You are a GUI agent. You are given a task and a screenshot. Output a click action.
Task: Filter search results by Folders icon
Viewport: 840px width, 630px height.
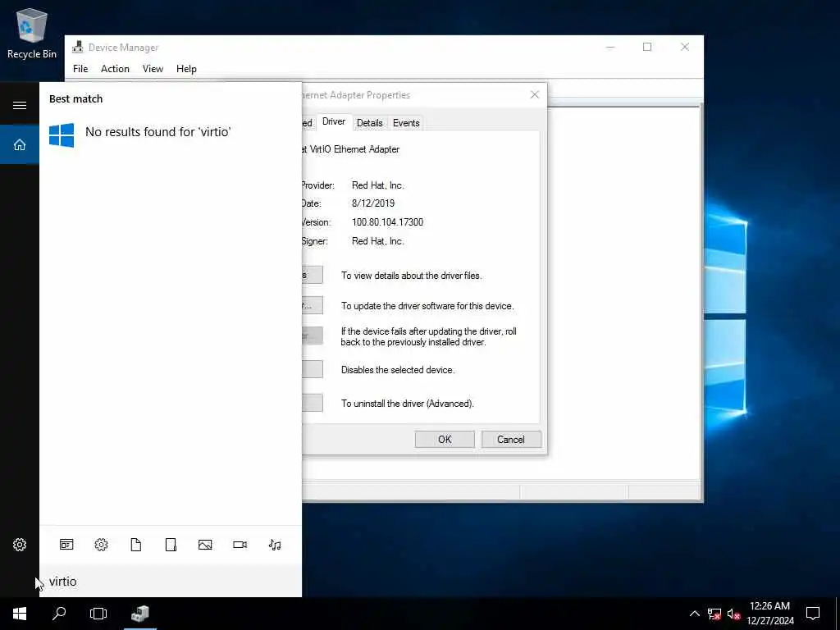(171, 545)
